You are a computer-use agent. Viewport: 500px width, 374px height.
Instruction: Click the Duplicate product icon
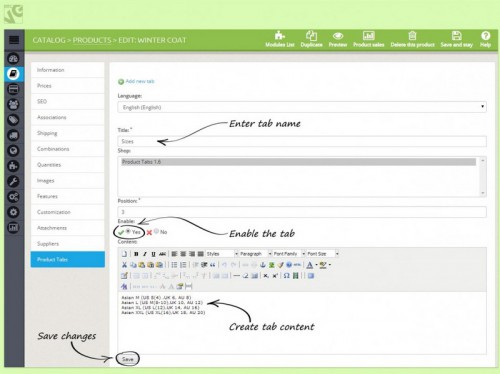tap(311, 35)
